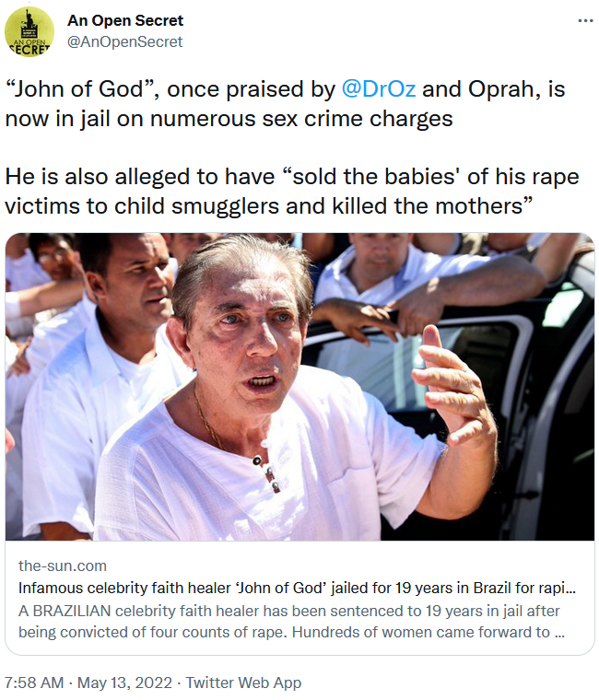Click the 7:58 AM timestamp
This screenshot has width=599, height=700.
tap(33, 682)
